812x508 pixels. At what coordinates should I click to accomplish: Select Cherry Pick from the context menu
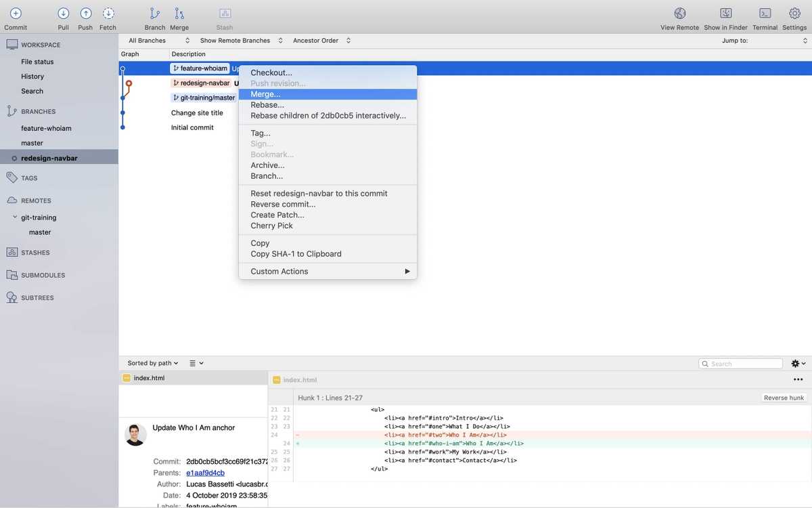point(271,225)
